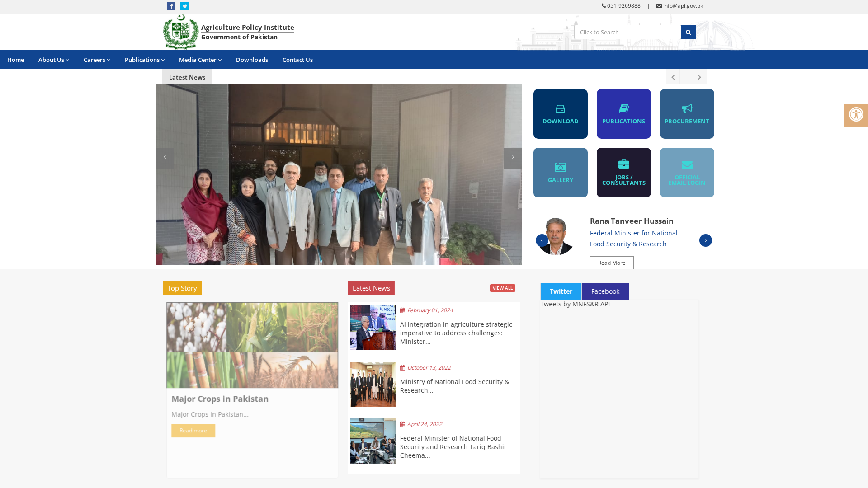Screen dimensions: 868x488
Task: Expand the Media Center dropdown menu
Action: (200, 60)
